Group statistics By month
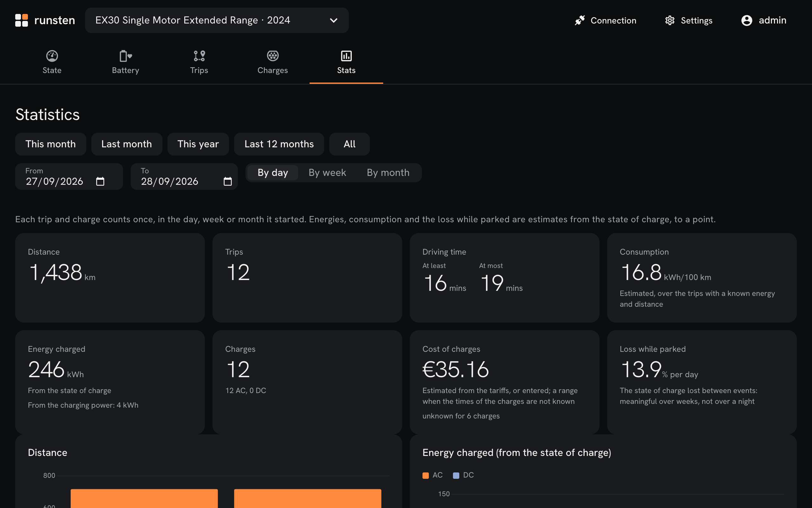 [388, 173]
